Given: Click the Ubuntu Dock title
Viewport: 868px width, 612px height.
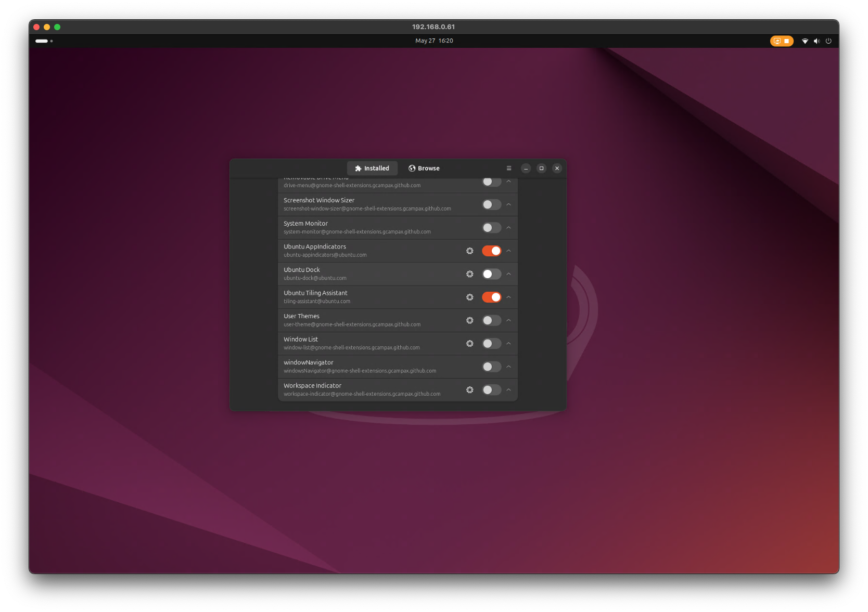Looking at the screenshot, I should click(302, 270).
